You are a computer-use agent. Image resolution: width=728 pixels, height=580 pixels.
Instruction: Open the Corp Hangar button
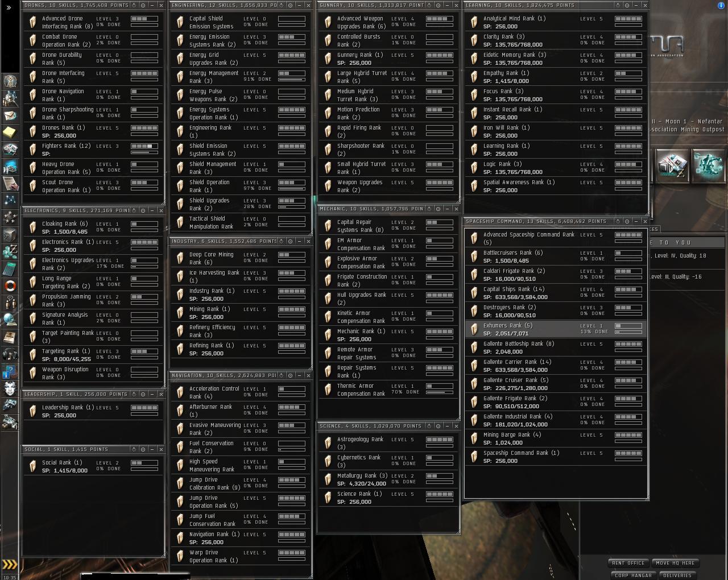pyautogui.click(x=633, y=575)
